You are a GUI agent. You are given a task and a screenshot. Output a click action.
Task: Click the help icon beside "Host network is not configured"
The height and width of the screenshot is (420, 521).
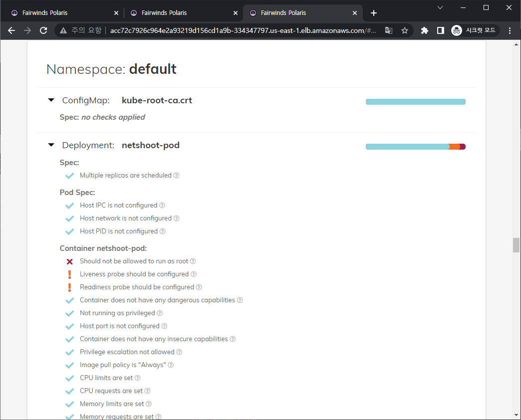click(x=177, y=218)
